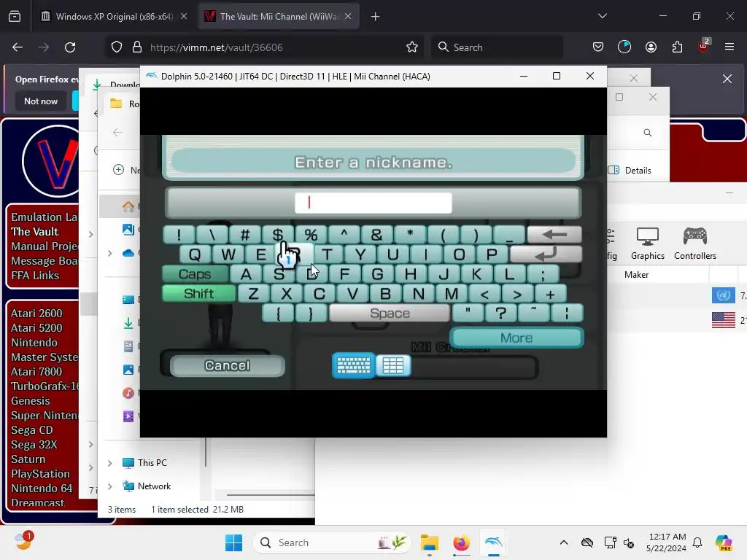Open File Explorer from taskbar
This screenshot has width=747, height=560.
(x=429, y=542)
